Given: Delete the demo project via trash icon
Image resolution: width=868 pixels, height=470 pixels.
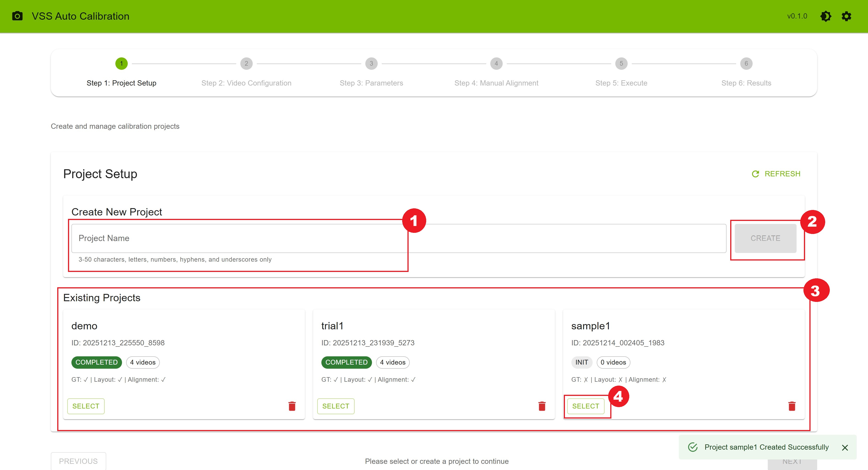Looking at the screenshot, I should click(x=292, y=406).
